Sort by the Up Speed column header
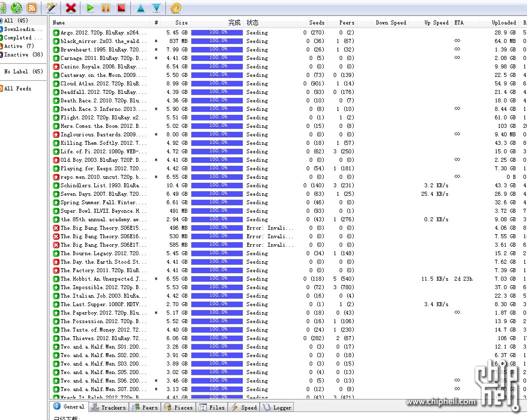Image resolution: width=527 pixels, height=420 pixels. point(430,22)
